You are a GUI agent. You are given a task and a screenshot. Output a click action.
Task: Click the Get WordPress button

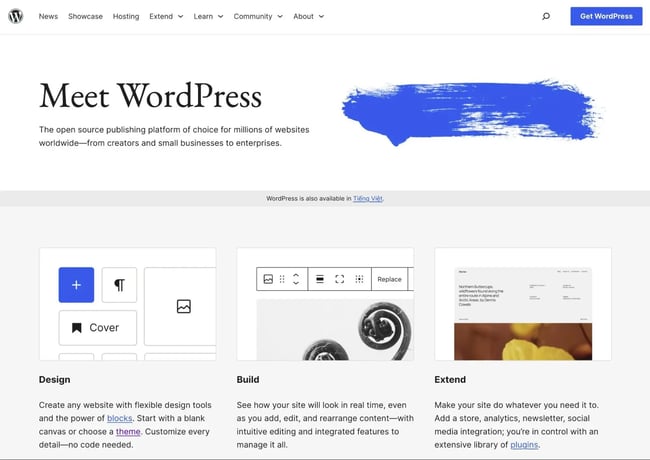point(606,16)
